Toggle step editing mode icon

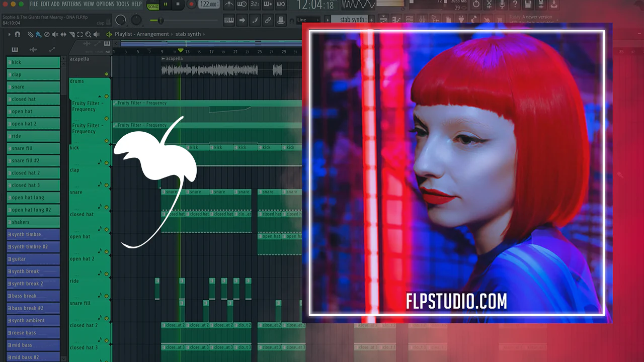255,21
